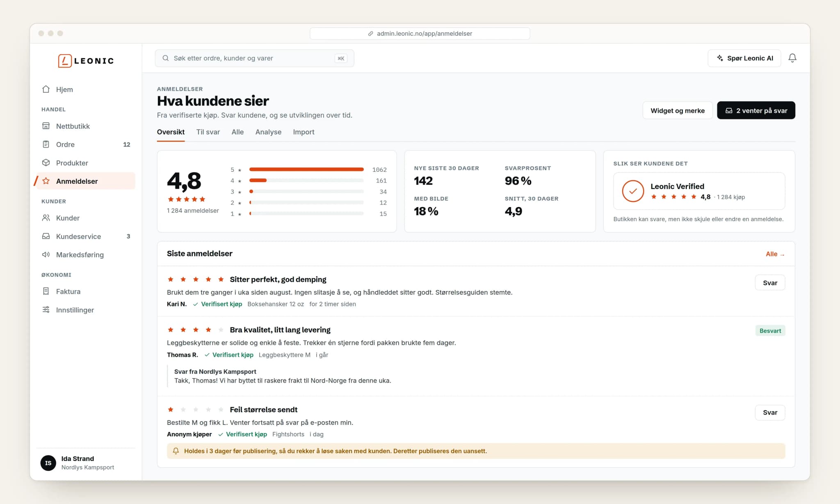Viewport: 840px width, 504px height.
Task: Click the Anmeldelser star icon in sidebar
Action: click(46, 181)
